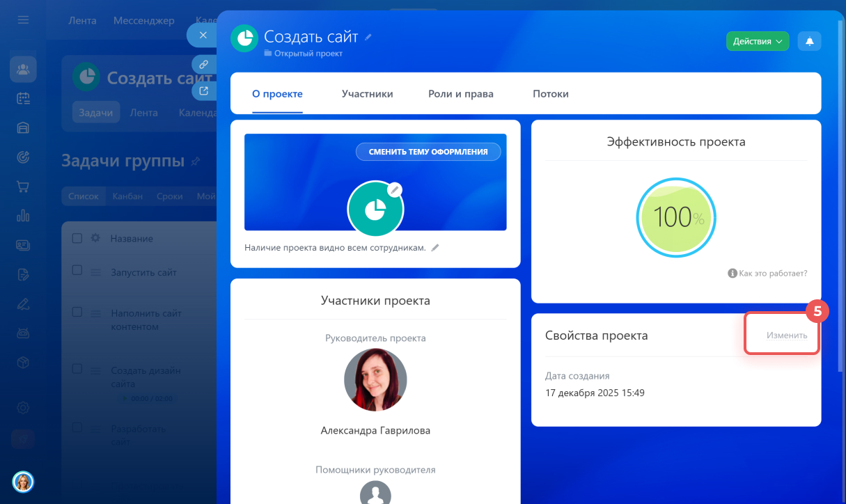Image resolution: width=846 pixels, height=504 pixels.
Task: Click the analytics bar chart sidebar icon
Action: (x=23, y=215)
